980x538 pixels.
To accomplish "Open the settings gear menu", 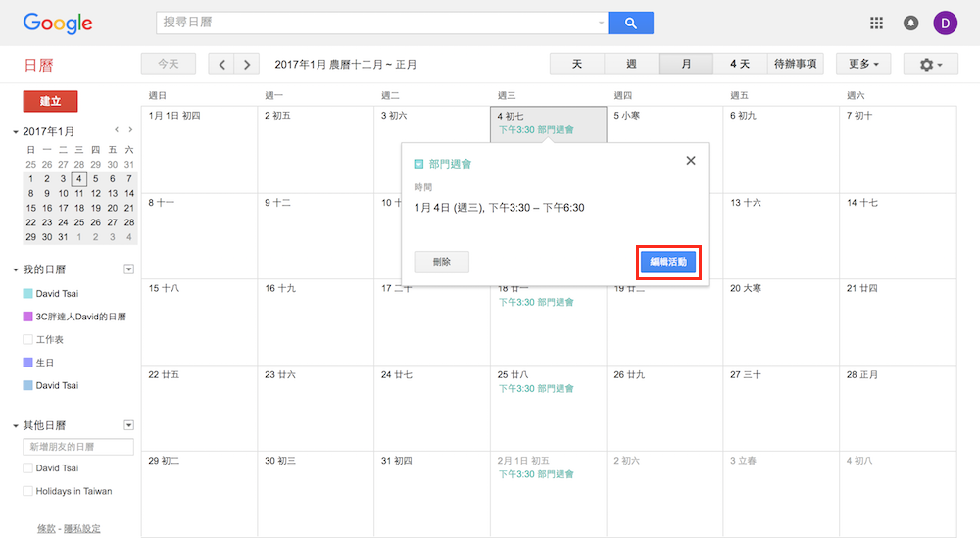I will coord(931,65).
